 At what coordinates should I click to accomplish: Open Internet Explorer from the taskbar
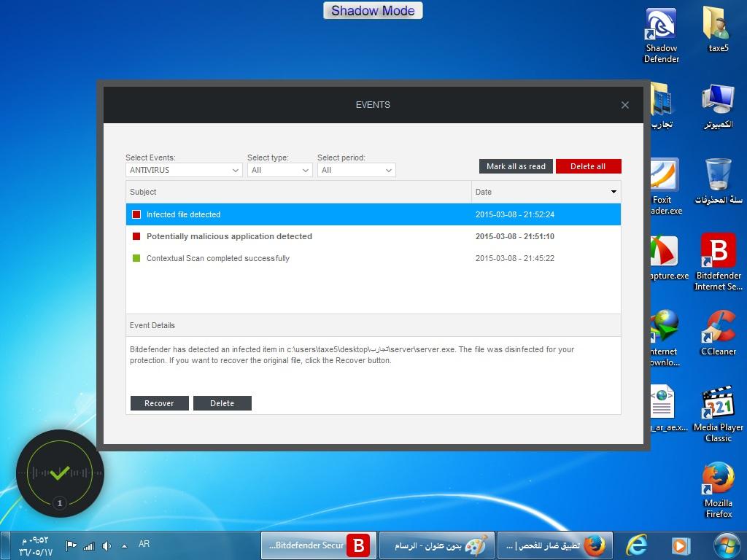coord(636,545)
